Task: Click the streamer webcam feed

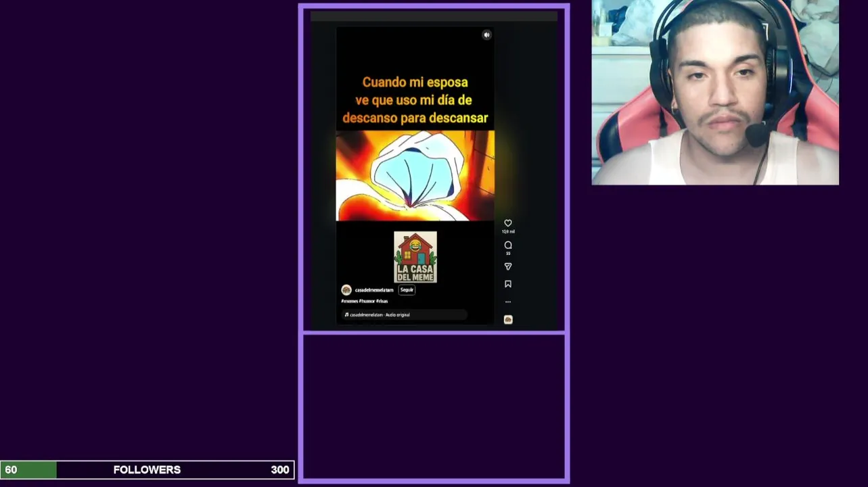Action: (x=715, y=92)
